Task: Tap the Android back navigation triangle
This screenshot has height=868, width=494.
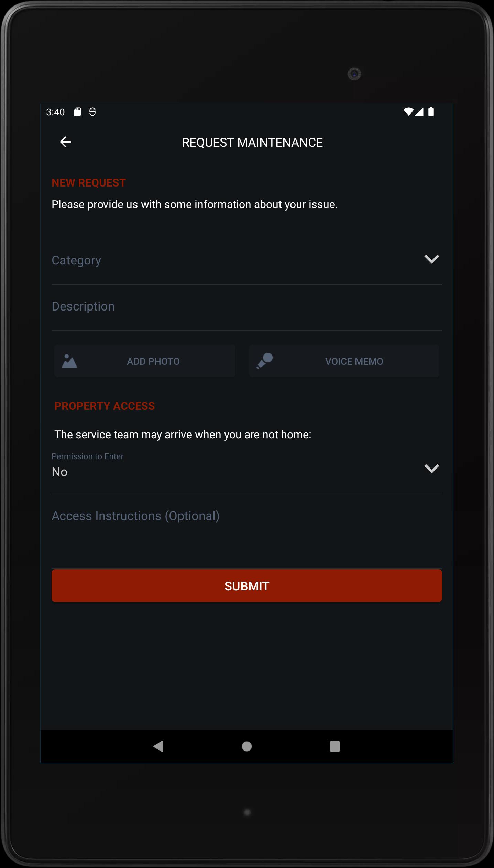Action: pos(158,746)
